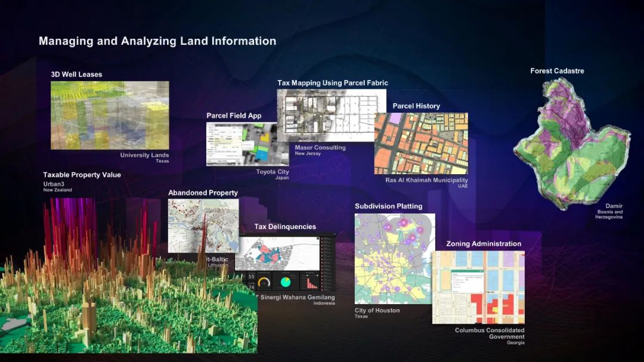644x362 pixels.
Task: Click the University Lands caption
Action: click(144, 155)
